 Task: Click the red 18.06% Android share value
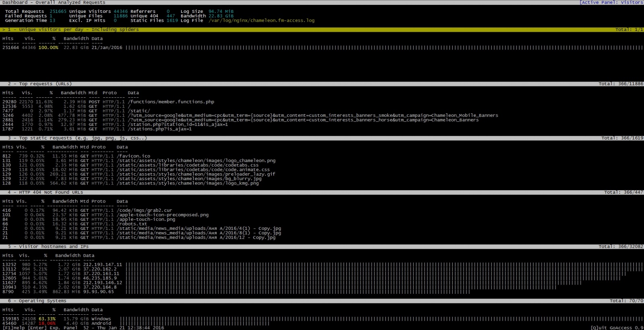(x=47, y=324)
